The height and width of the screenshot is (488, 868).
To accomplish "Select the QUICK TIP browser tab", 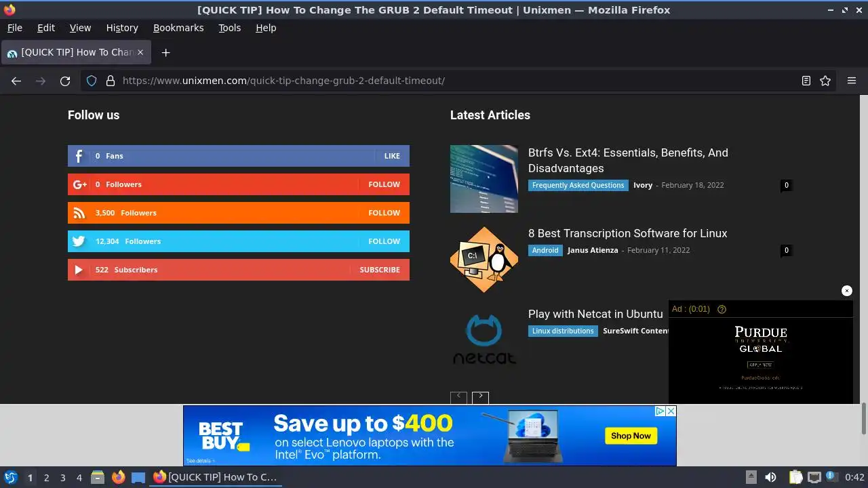I will coord(75,52).
